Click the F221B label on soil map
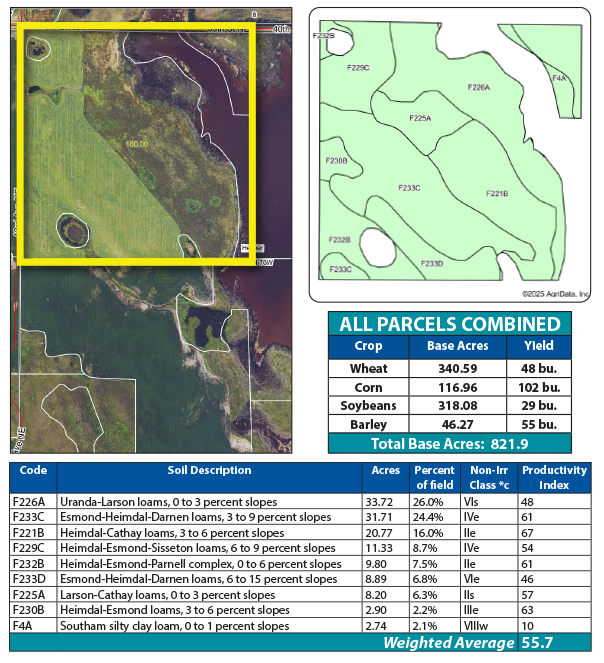604x663 pixels. 497,193
